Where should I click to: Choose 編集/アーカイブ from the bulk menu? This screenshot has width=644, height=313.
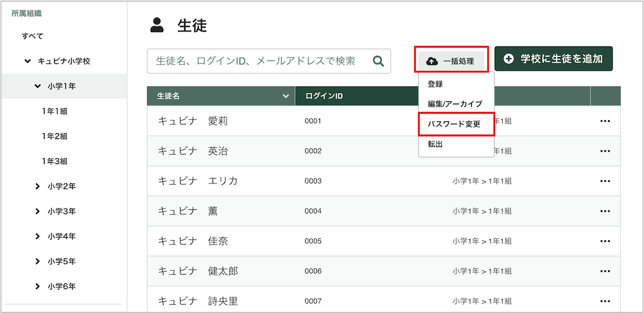coord(455,104)
